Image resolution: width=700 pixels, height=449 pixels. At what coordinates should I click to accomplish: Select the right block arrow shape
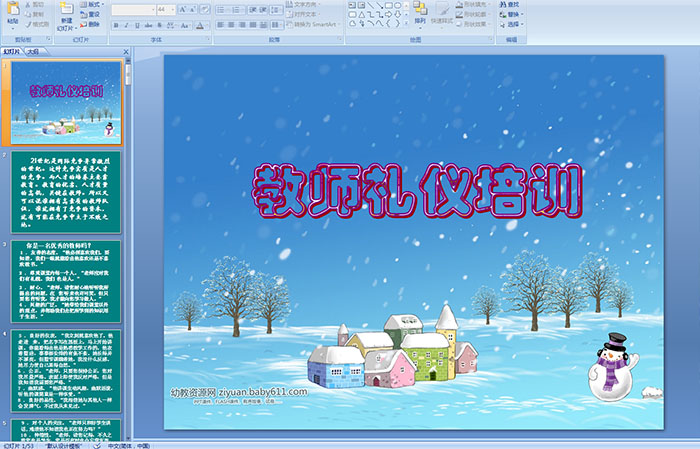tap(388, 14)
